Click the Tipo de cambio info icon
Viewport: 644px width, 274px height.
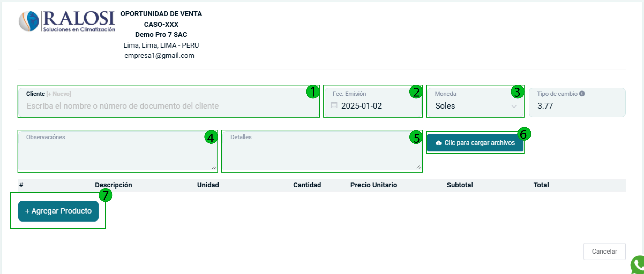click(x=582, y=94)
